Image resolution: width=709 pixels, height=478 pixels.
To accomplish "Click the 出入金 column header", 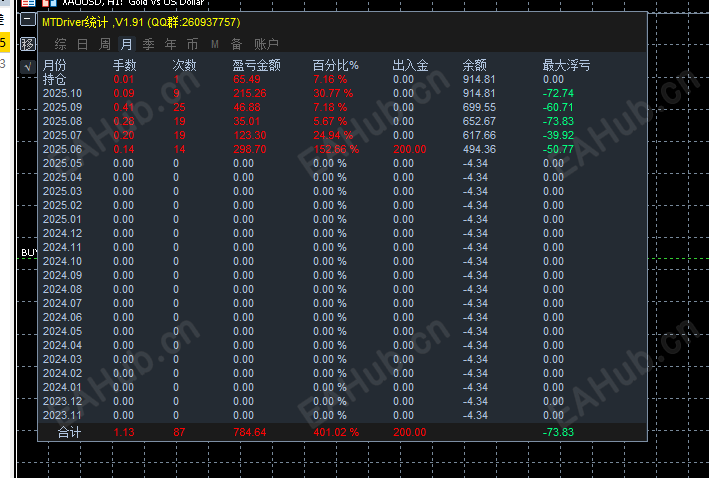I will pos(410,66).
